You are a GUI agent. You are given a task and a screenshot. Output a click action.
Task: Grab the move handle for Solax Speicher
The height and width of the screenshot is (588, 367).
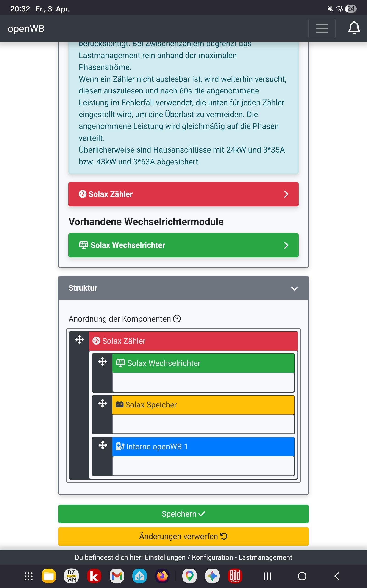coord(103,403)
